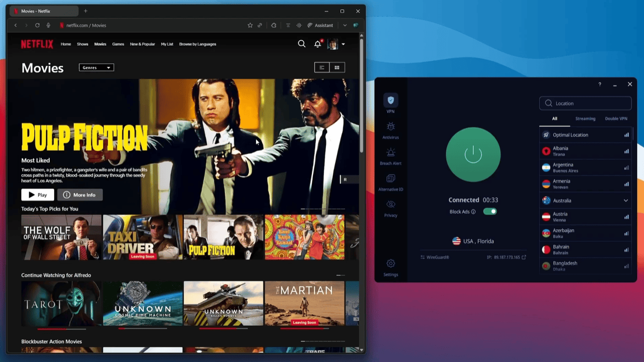Open the Genres dropdown

pos(96,67)
